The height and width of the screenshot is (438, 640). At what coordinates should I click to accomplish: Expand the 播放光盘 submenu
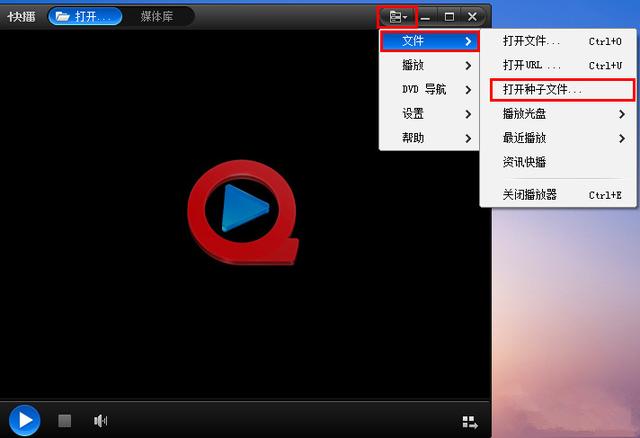558,114
